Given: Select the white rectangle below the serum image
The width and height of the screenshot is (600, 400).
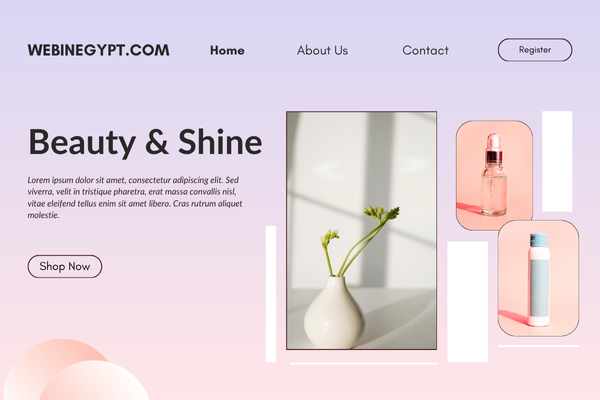Looking at the screenshot, I should click(468, 302).
